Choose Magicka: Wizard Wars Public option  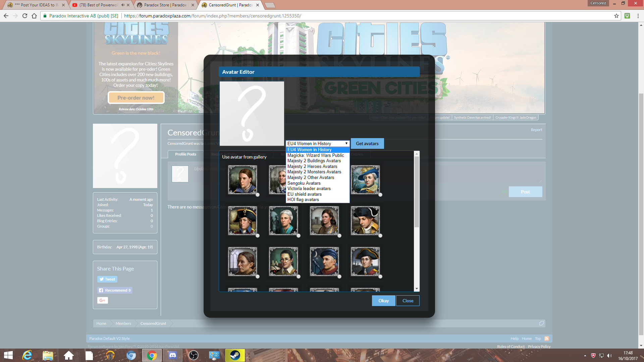tap(318, 155)
